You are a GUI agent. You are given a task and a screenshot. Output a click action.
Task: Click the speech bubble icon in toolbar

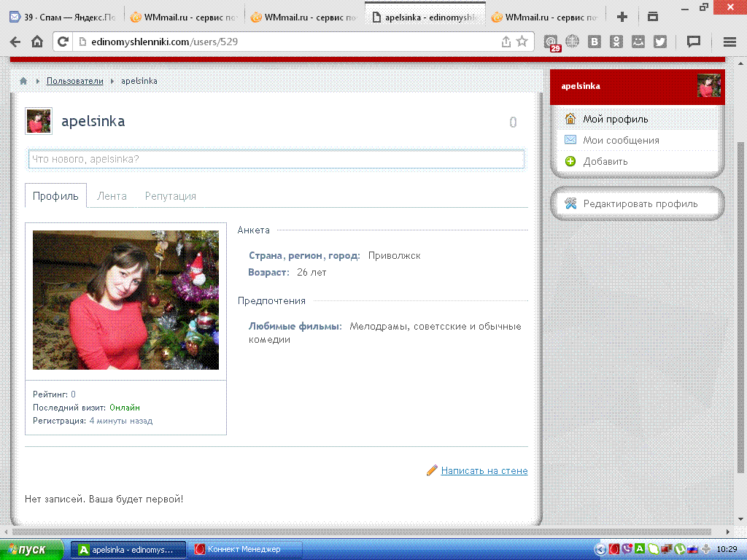pyautogui.click(x=693, y=42)
